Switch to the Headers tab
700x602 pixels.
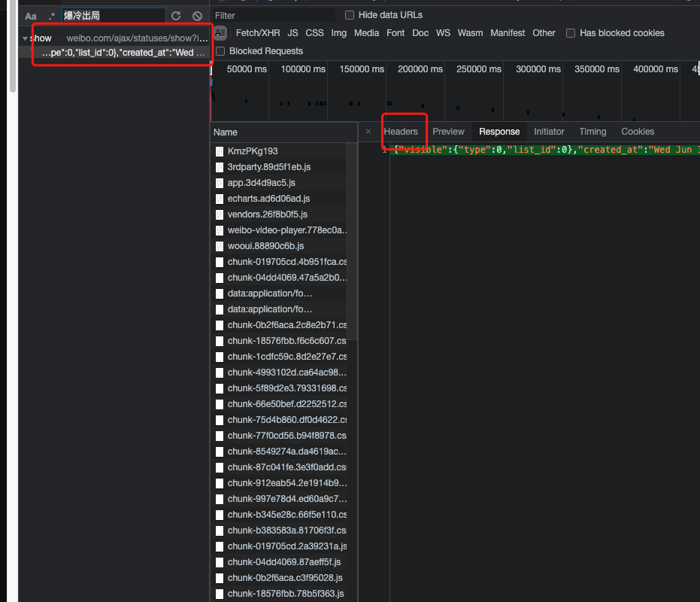tap(401, 132)
